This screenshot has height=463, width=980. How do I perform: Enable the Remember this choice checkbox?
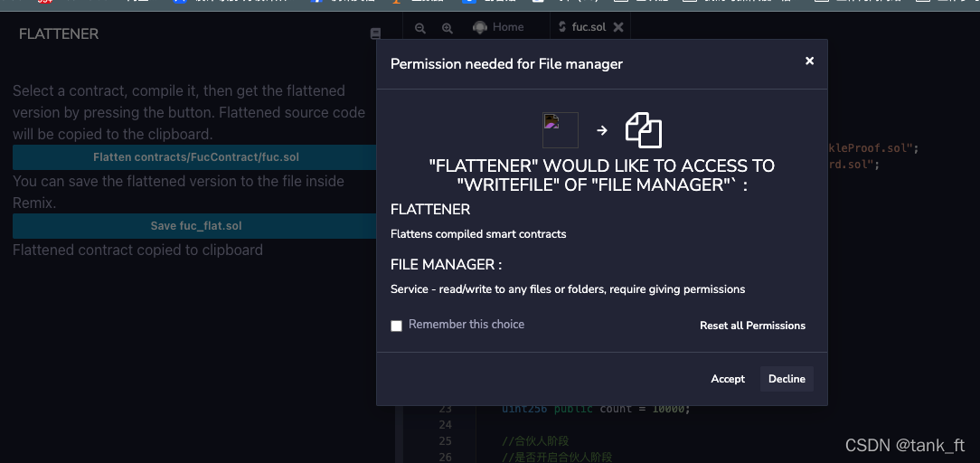pos(396,326)
